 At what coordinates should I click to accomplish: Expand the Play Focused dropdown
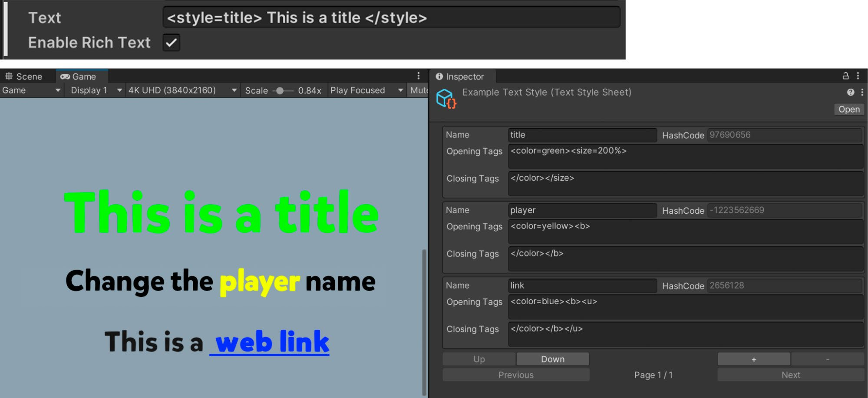tap(367, 90)
